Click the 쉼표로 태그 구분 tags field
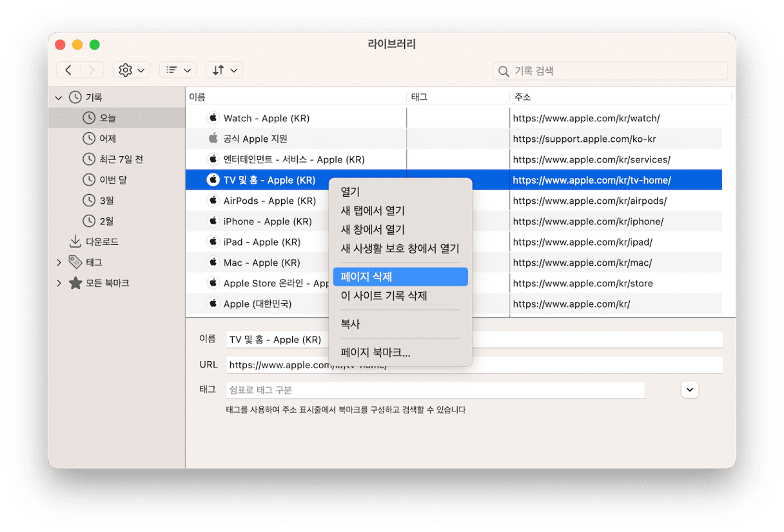Screen dimensions: 784x532 [435, 390]
